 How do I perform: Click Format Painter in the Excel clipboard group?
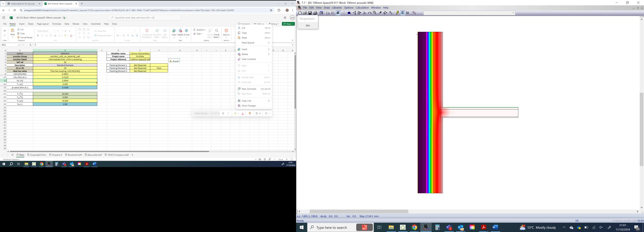coord(25,38)
